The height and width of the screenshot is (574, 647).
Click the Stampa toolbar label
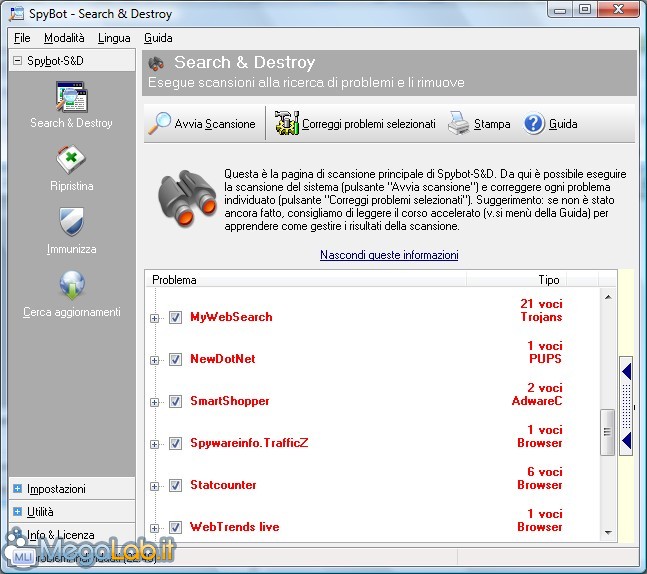pyautogui.click(x=492, y=124)
